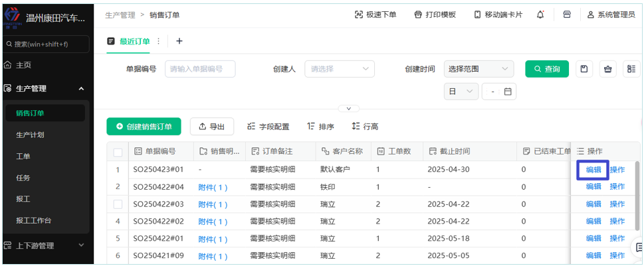Add a new tab with the plus icon
This screenshot has width=644, height=268.
pos(179,41)
